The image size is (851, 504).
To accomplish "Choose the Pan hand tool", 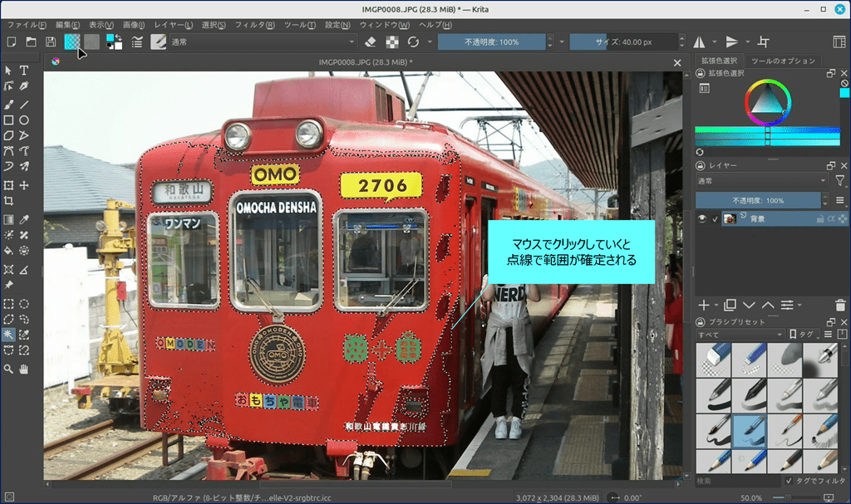I will pos(24,368).
